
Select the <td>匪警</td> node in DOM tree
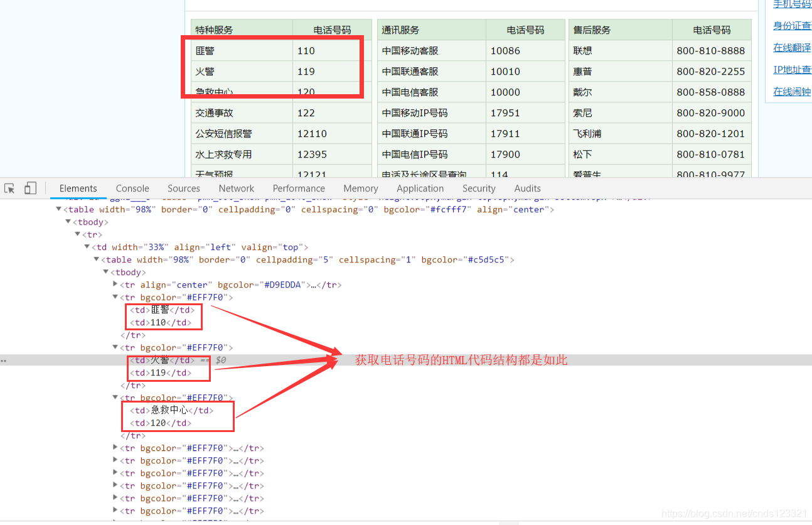(x=162, y=310)
